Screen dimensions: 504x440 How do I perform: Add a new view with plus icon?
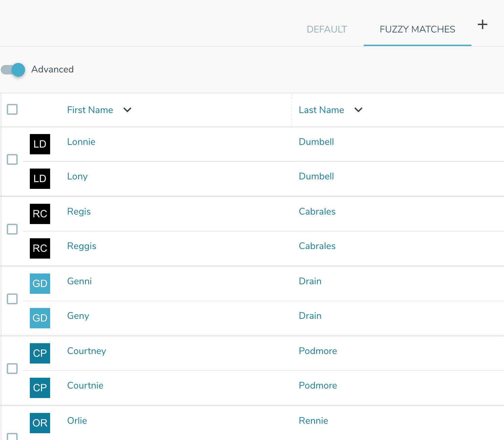482,24
